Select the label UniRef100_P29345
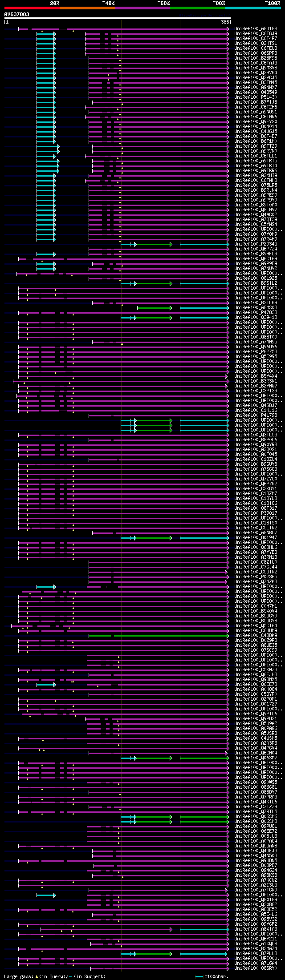The height and width of the screenshot is (980, 285). [x=256, y=244]
